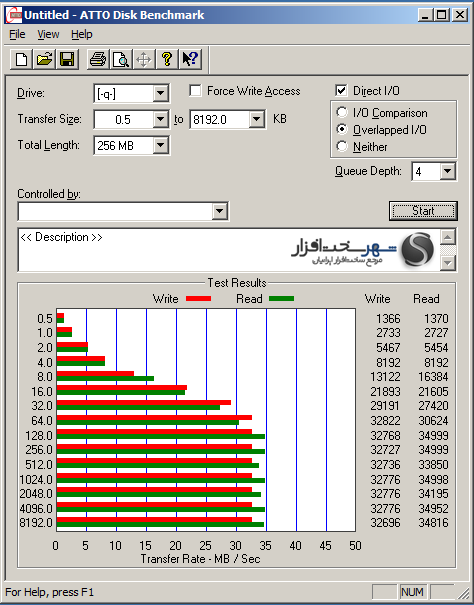The image size is (474, 605).
Task: Start the benchmark with Start button
Action: [423, 211]
